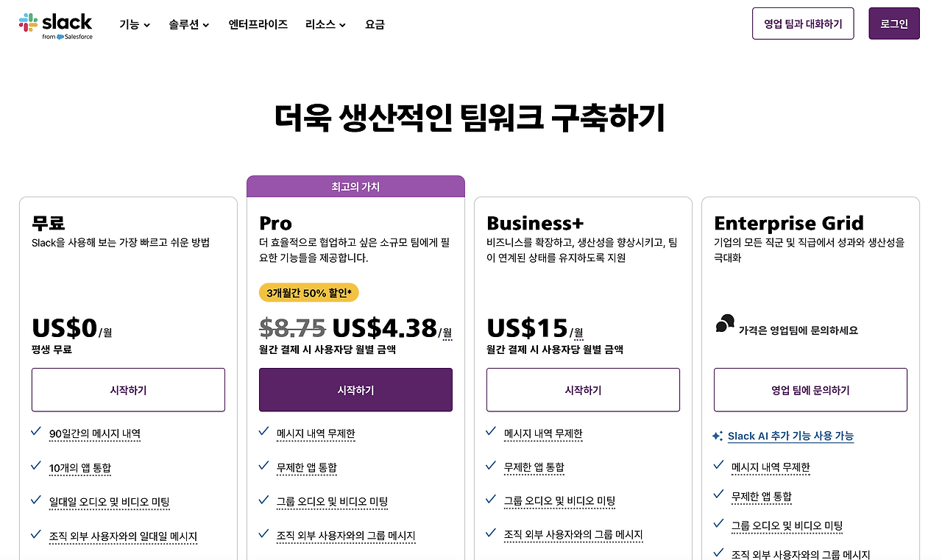Open the Slack AI 추가 기능 link
This screenshot has height=560, width=942.
point(790,436)
